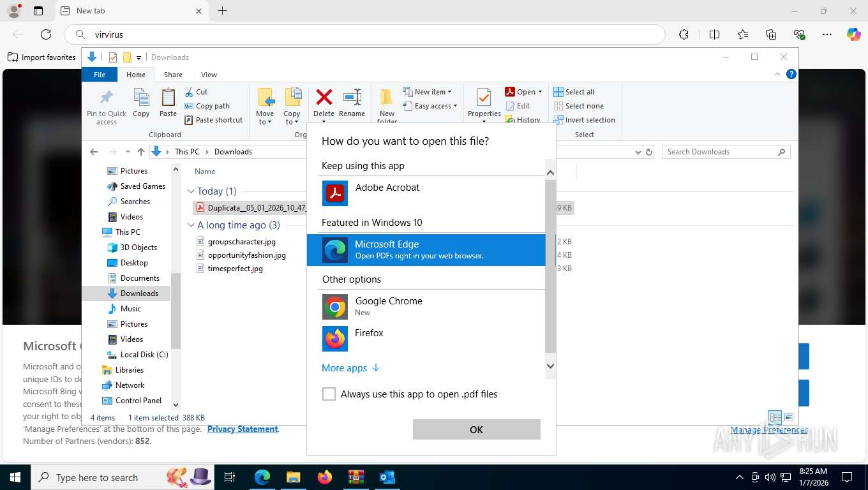Open Outlook from the taskbar
The height and width of the screenshot is (490, 868).
(x=387, y=477)
